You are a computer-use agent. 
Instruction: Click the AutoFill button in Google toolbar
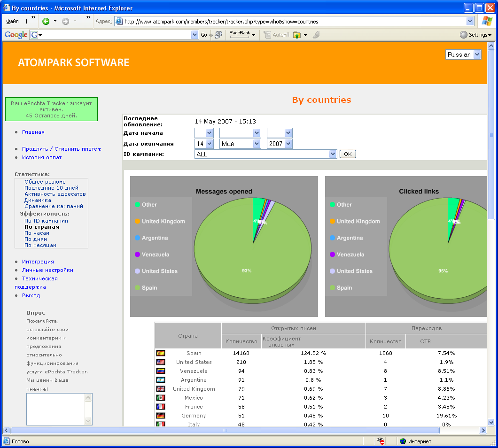click(x=276, y=35)
